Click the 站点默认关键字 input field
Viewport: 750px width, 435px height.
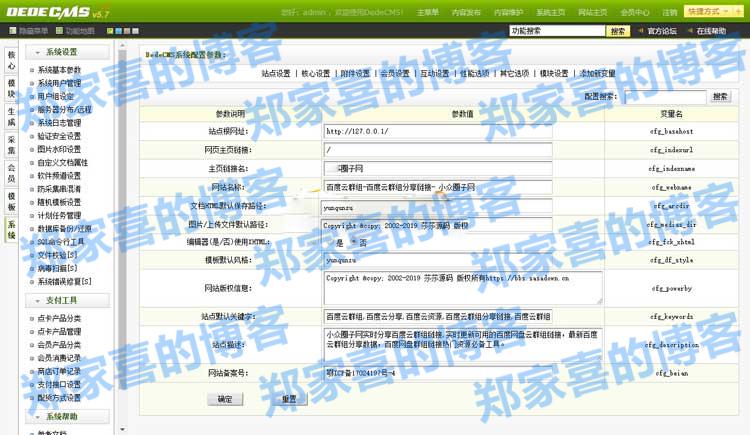[x=438, y=316]
